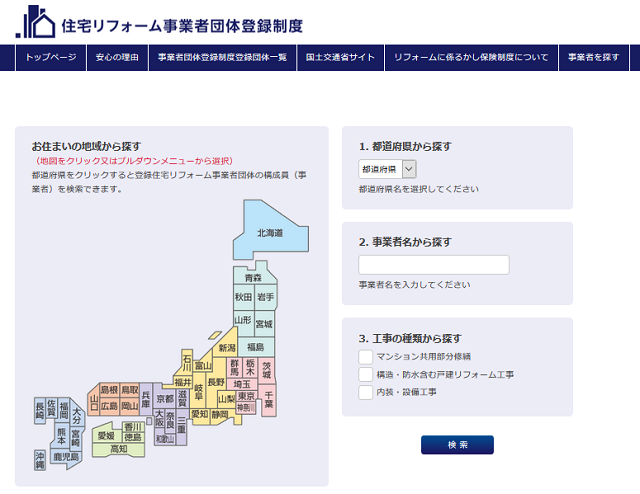Click the house logo icon in header
The image size is (640, 494).
click(x=36, y=21)
